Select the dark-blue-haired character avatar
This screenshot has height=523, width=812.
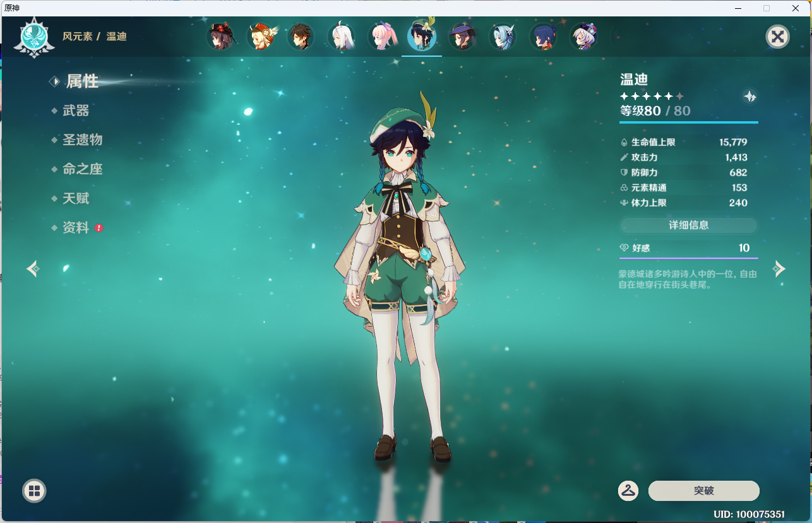pos(543,37)
